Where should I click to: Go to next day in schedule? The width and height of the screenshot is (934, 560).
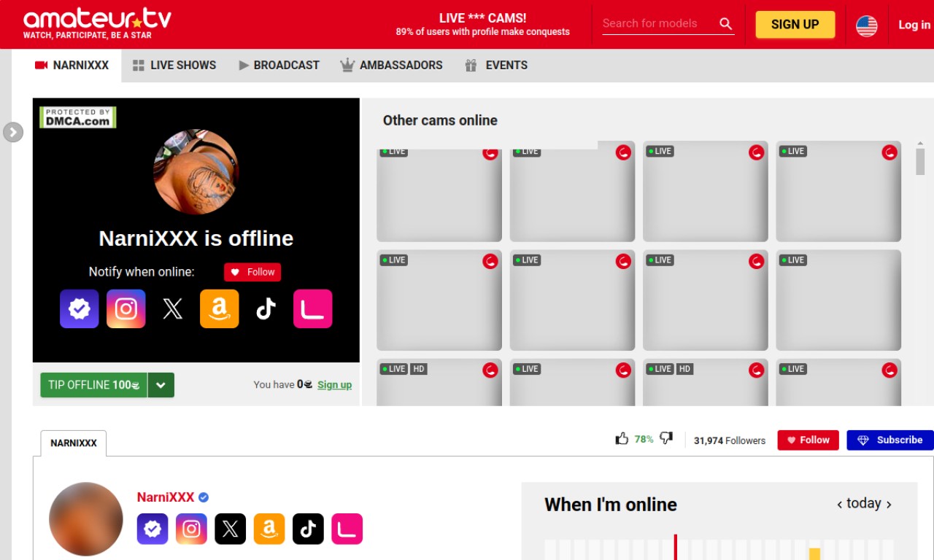(888, 504)
